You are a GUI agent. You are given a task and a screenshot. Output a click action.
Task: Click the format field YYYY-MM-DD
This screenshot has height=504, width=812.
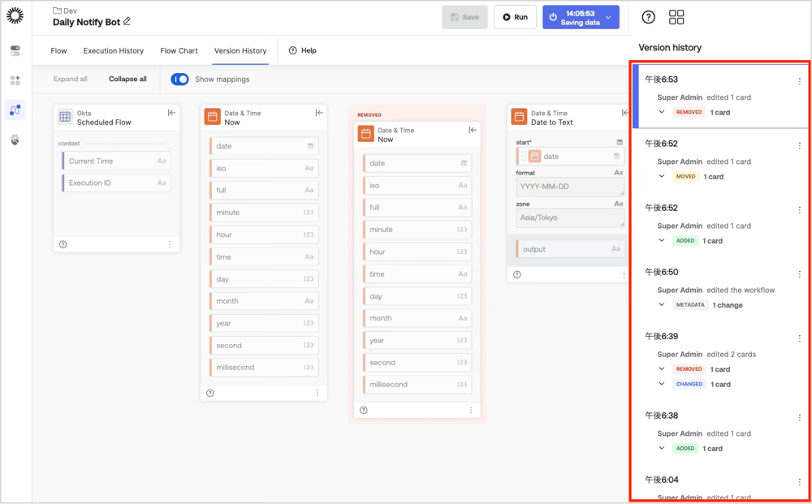(570, 187)
